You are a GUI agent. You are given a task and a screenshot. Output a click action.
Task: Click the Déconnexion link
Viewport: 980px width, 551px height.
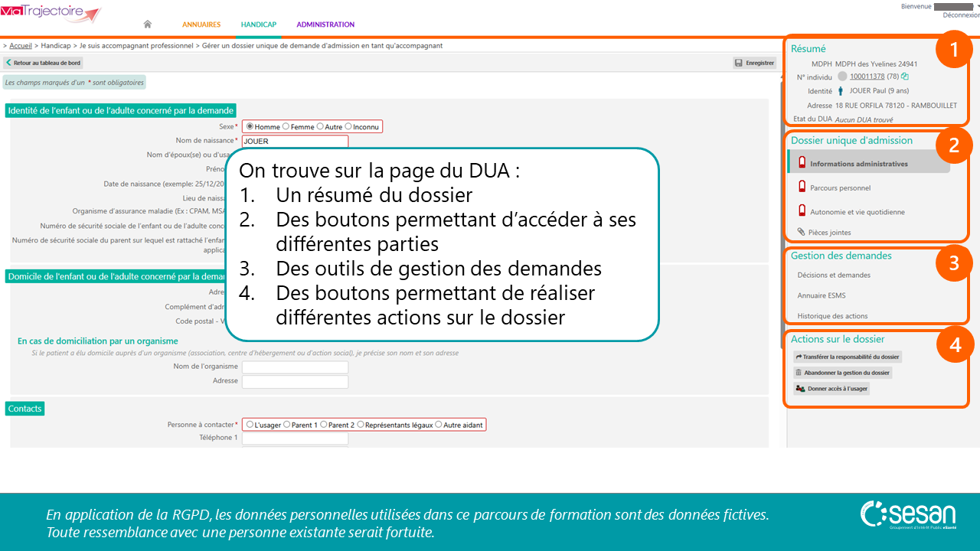[961, 15]
